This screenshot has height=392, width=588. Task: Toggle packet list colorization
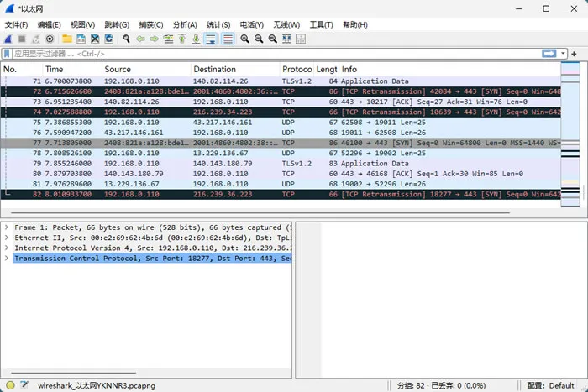coord(228,39)
